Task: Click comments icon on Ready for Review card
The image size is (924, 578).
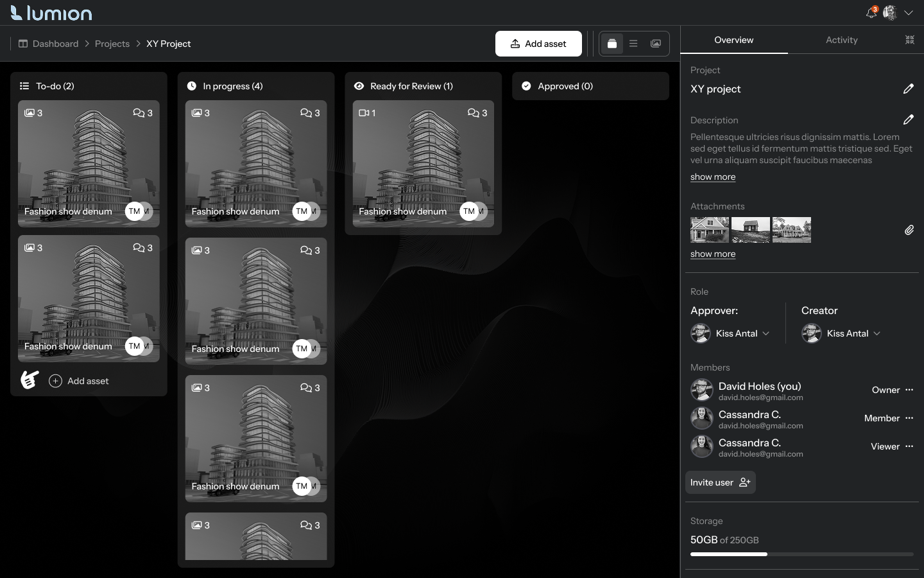Action: point(474,113)
